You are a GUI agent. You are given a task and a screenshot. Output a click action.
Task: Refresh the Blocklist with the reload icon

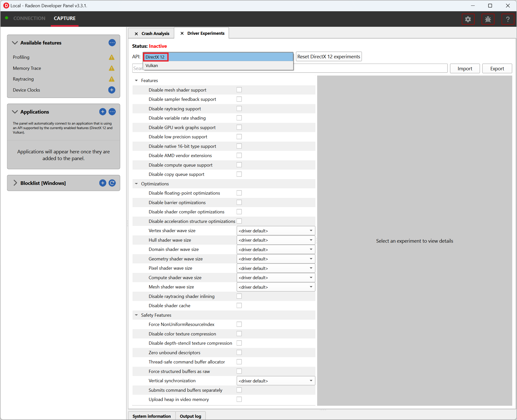click(x=112, y=183)
